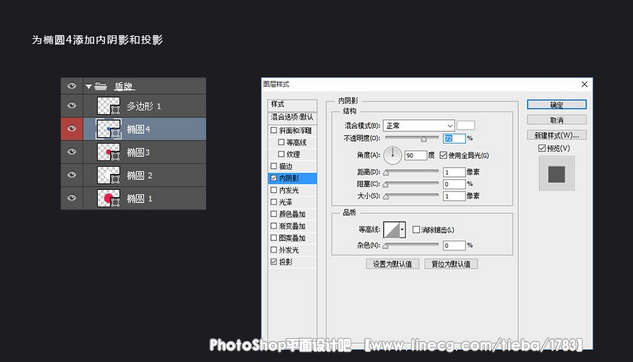Click the 角度 angle dial
The width and height of the screenshot is (633, 362).
click(392, 155)
